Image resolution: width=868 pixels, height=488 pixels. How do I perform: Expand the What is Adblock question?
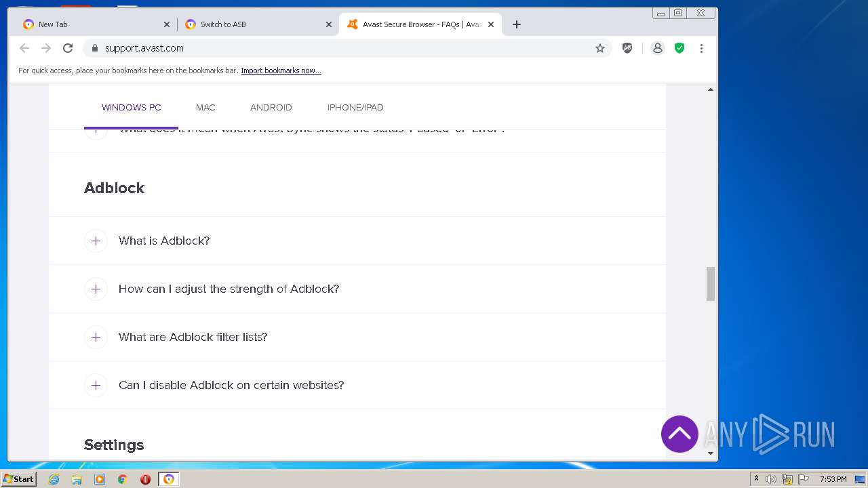pyautogui.click(x=96, y=241)
